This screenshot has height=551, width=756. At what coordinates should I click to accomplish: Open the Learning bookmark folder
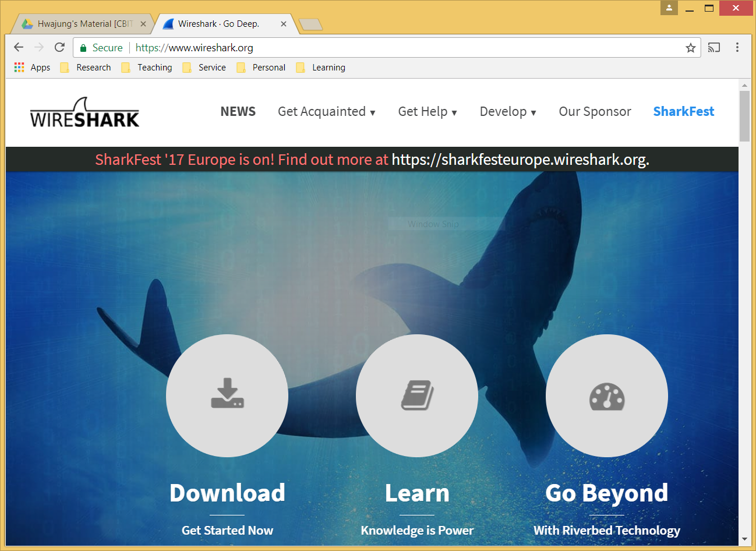pyautogui.click(x=321, y=68)
